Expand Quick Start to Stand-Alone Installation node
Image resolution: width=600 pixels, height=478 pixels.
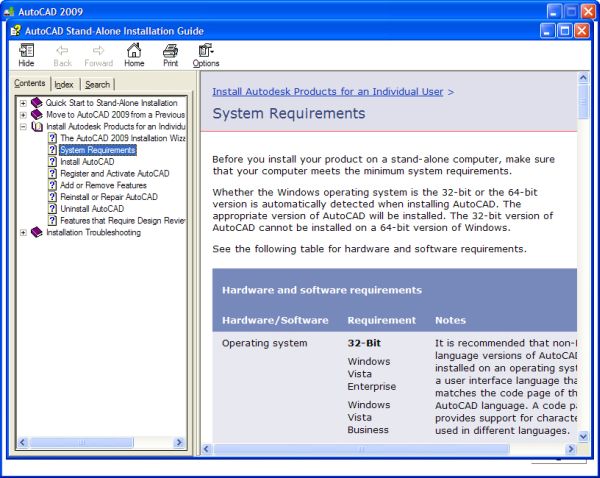tap(23, 103)
